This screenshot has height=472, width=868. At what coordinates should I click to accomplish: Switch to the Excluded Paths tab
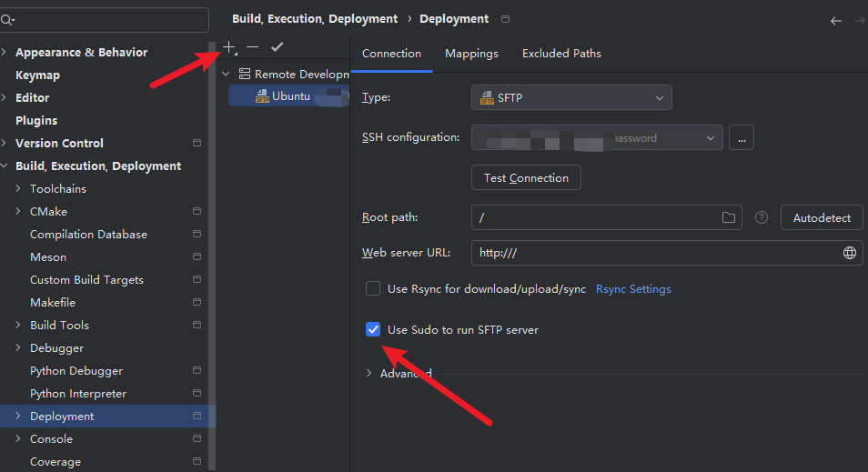coord(561,54)
